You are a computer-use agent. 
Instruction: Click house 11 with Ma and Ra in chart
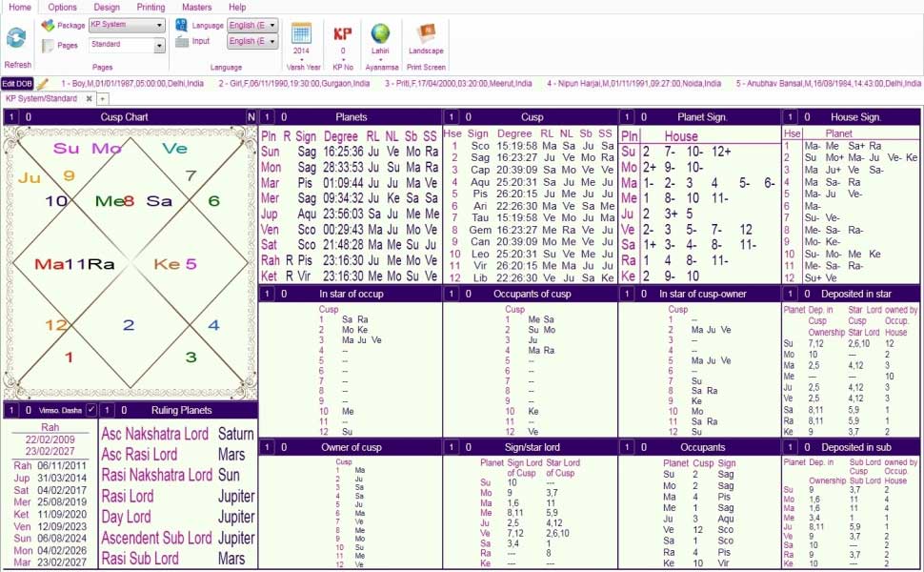74,264
